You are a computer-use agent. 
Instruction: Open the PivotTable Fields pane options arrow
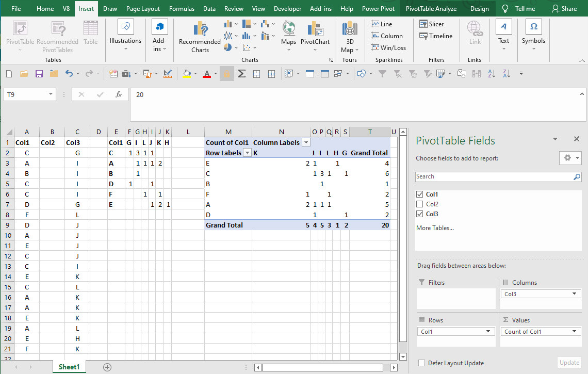tap(555, 139)
